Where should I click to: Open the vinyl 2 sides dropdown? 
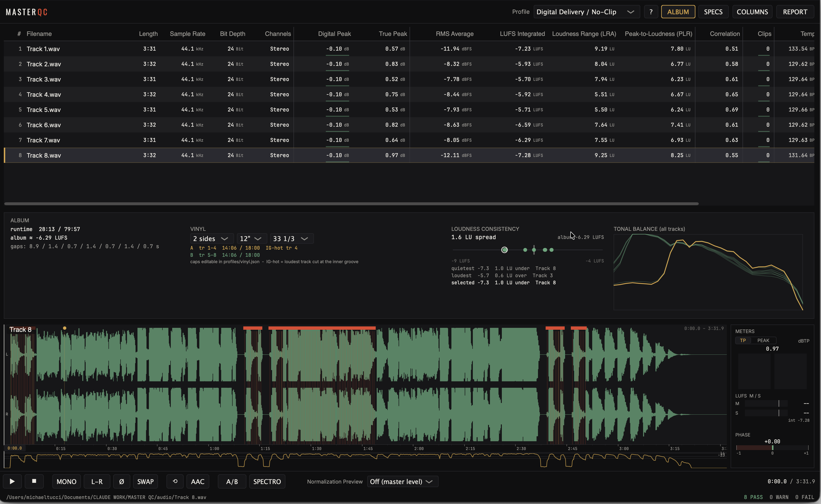pos(211,239)
